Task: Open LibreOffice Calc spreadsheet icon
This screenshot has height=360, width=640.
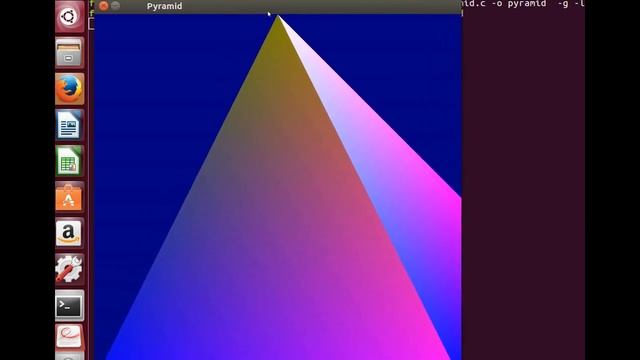Action: pos(69,161)
